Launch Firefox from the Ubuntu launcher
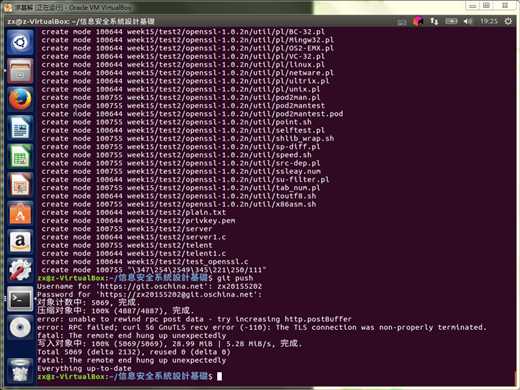The width and height of the screenshot is (520, 390). coord(20,99)
